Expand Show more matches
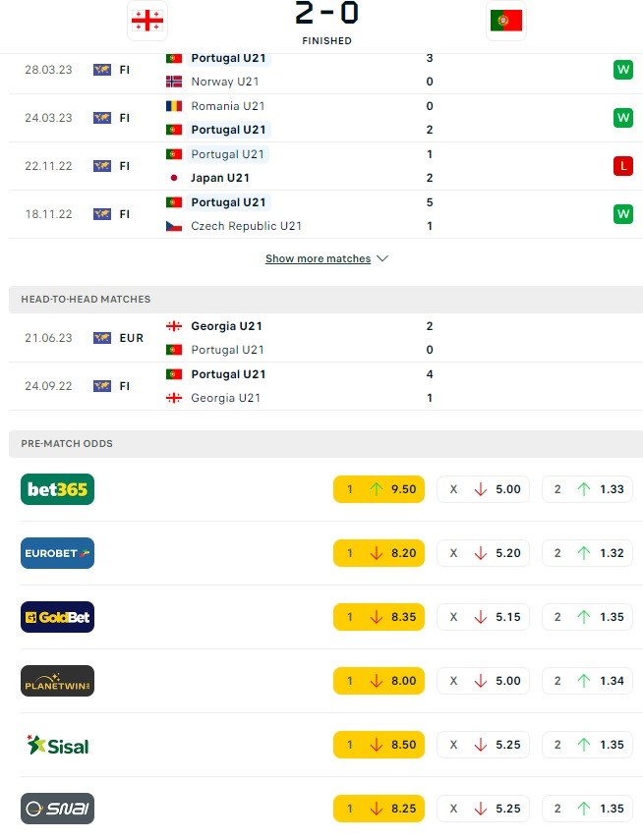Screen dimensions: 643x840 tap(318, 258)
